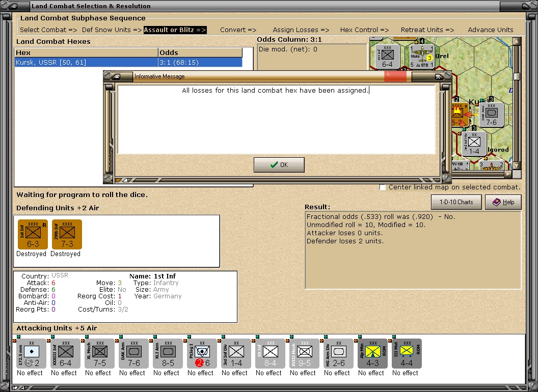Click the Convert subphase step
This screenshot has height=392, width=538.
coord(238,30)
